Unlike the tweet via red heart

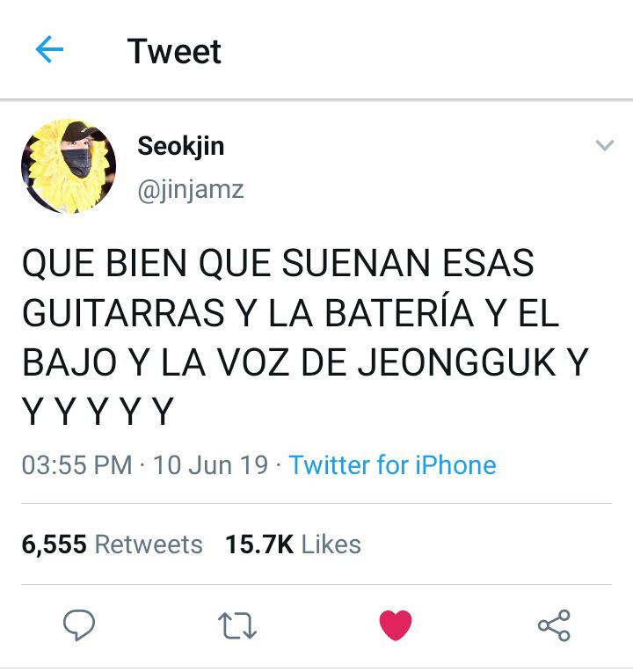tap(396, 625)
